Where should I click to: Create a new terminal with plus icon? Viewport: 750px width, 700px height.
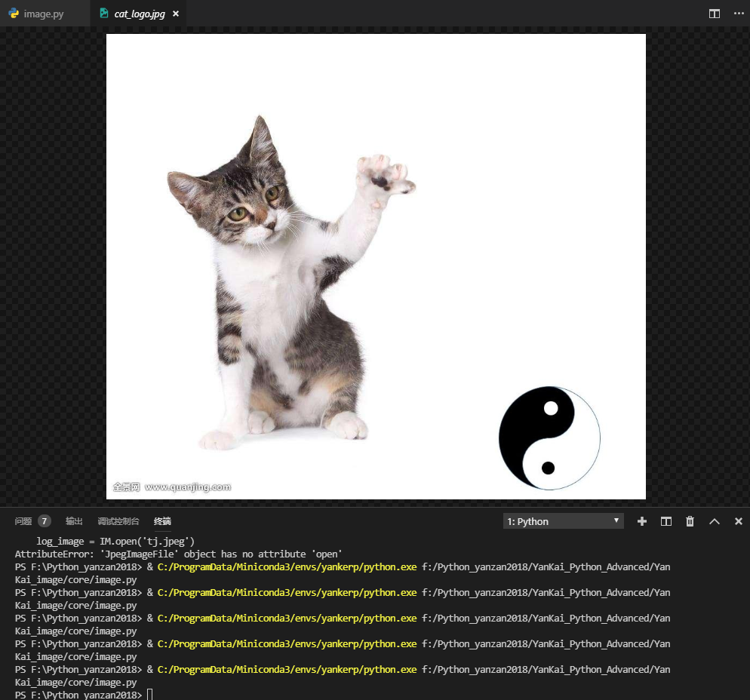click(x=642, y=521)
